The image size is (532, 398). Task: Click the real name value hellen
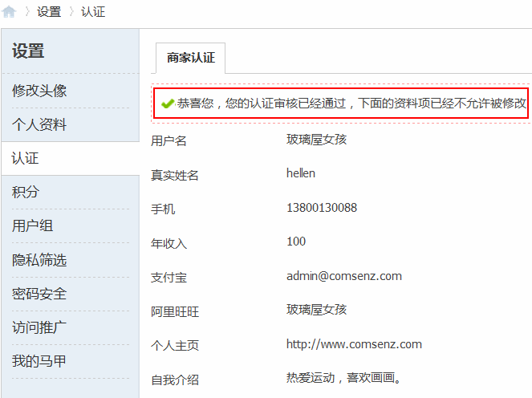pyautogui.click(x=301, y=173)
